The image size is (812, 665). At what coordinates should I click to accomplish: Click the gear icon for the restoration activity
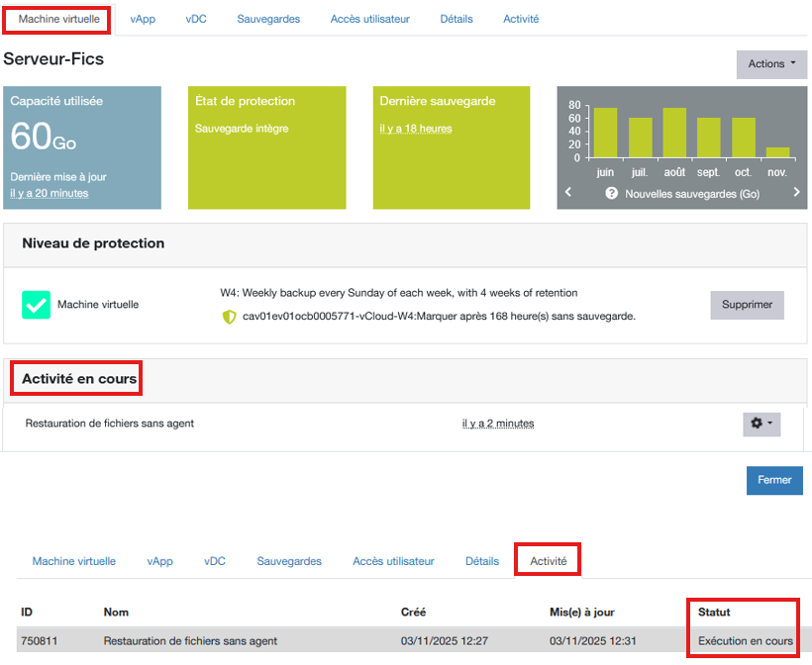coord(761,424)
